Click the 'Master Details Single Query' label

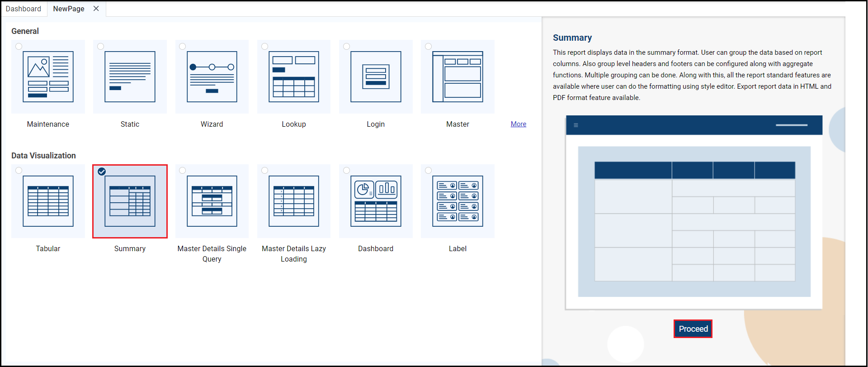point(212,254)
